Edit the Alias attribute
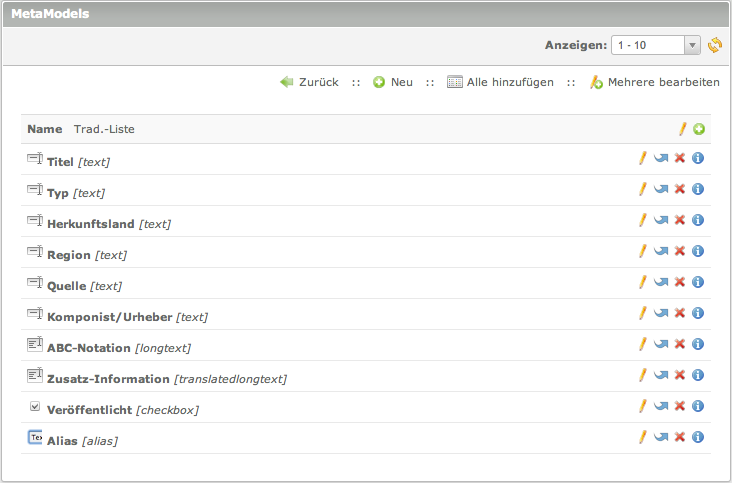The width and height of the screenshot is (732, 483). [643, 437]
